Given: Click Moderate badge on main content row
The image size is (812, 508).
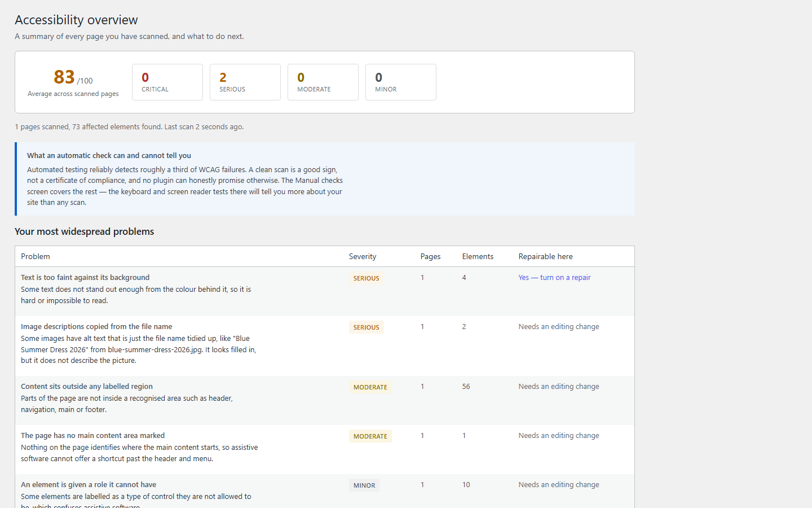Looking at the screenshot, I should pos(370,436).
